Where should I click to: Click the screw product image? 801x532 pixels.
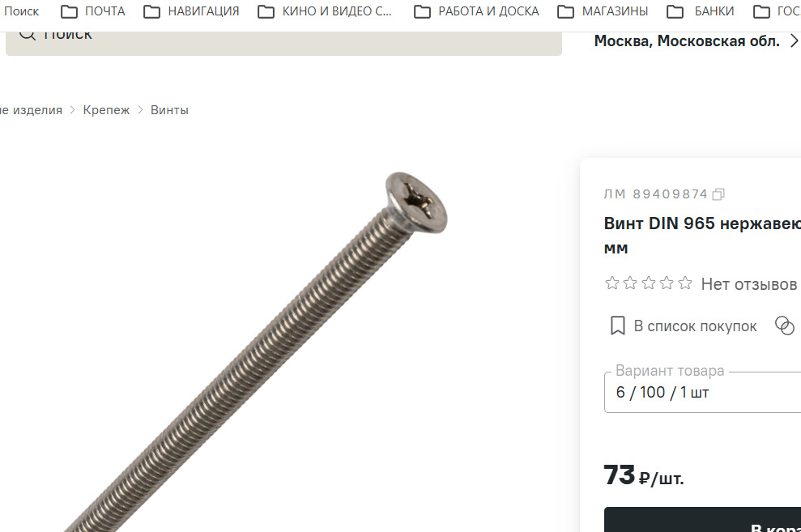(255, 352)
